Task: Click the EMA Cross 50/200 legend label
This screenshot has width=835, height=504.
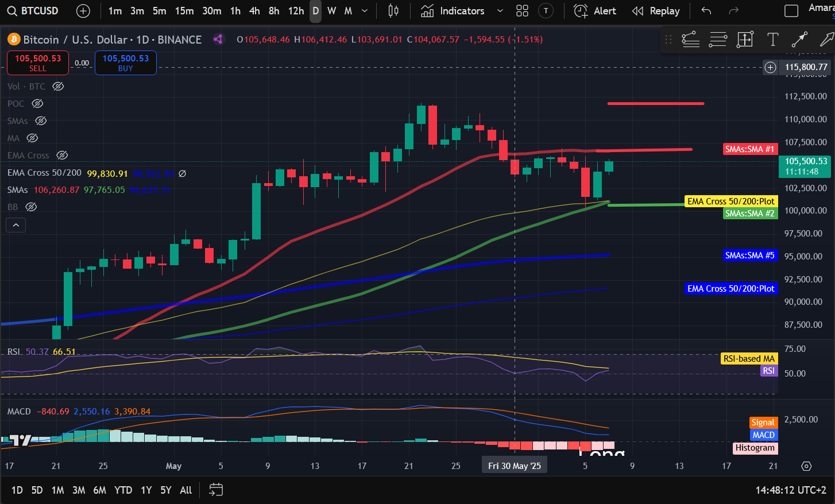Action: coord(44,173)
